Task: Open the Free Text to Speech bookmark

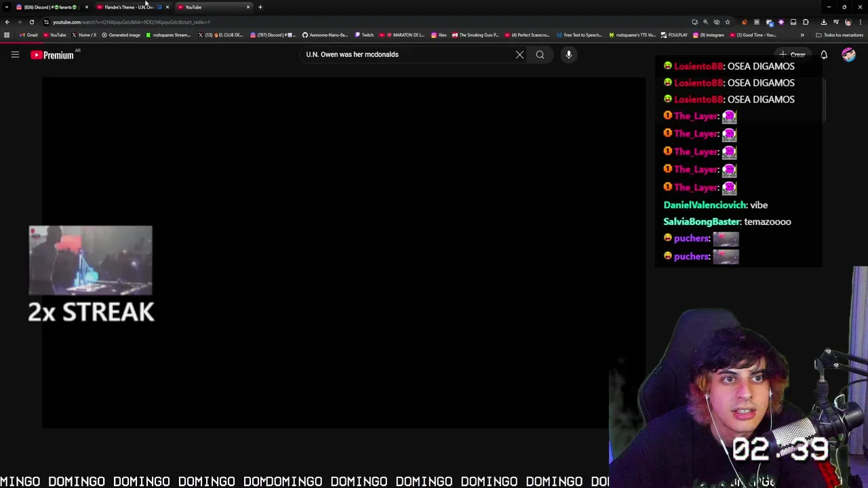Action: [x=578, y=35]
